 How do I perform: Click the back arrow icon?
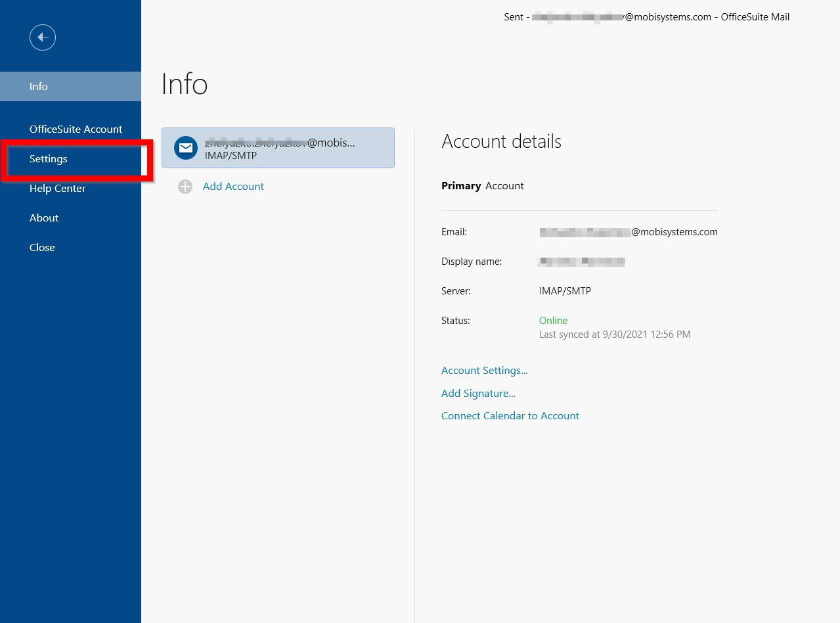coord(43,37)
